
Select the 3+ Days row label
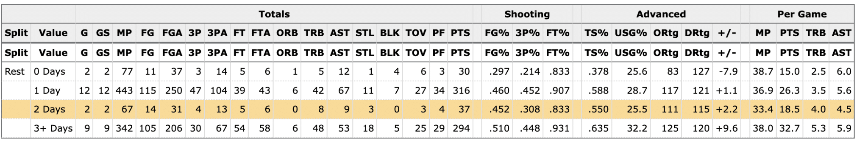[x=53, y=128]
